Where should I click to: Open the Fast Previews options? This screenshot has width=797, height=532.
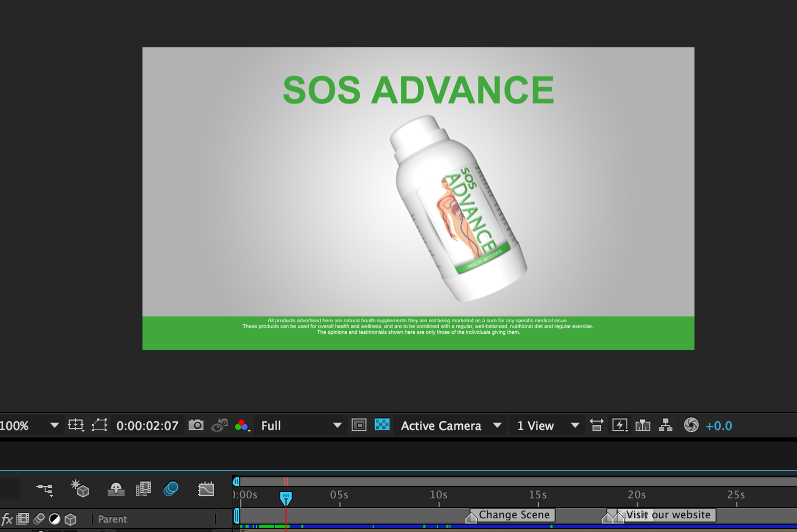[620, 425]
